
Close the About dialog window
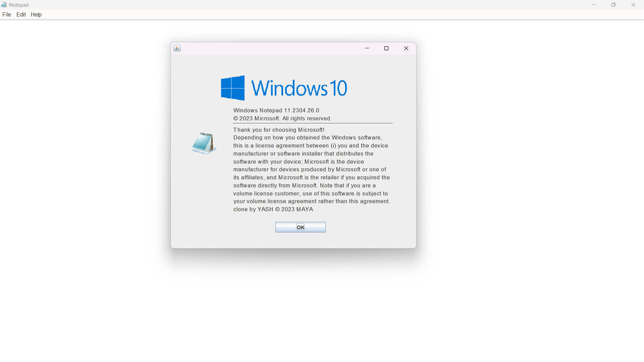pyautogui.click(x=406, y=48)
